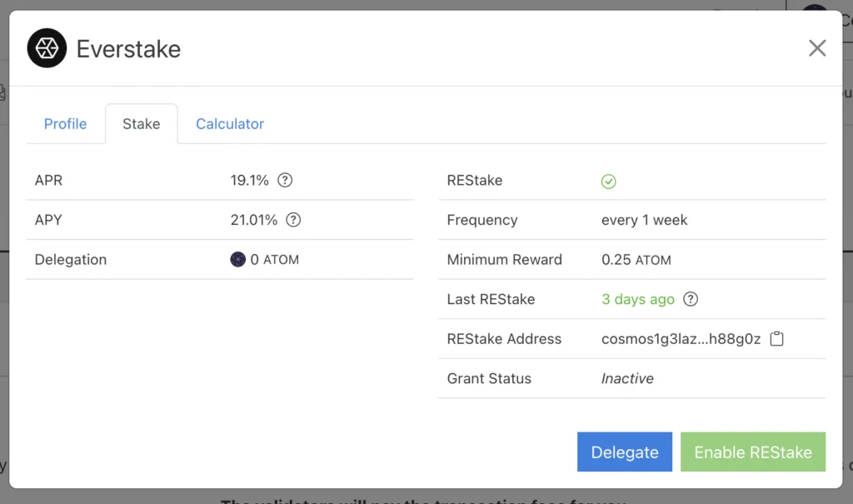Click the help icon next to APR

pyautogui.click(x=285, y=180)
